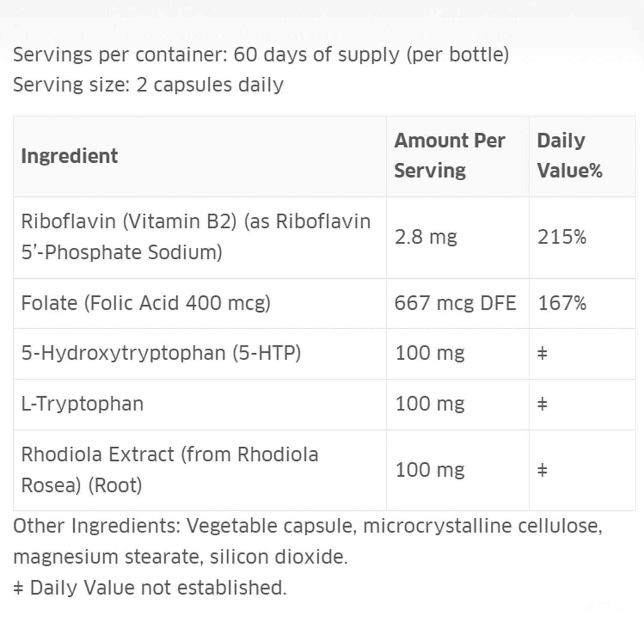The image size is (644, 644).
Task: Click the double dagger symbol in L-Tryptophan row
Action: point(542,404)
